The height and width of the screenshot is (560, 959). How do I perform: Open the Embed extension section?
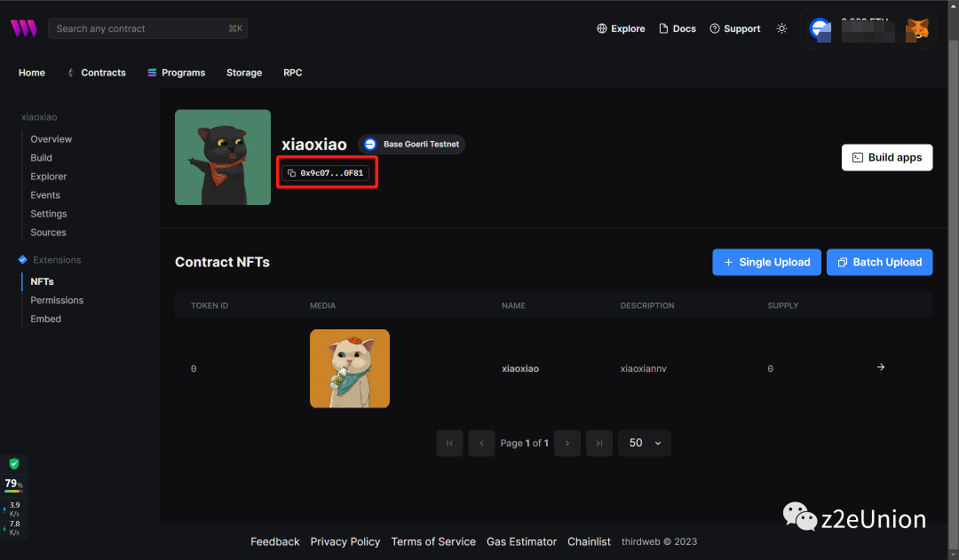(x=45, y=319)
